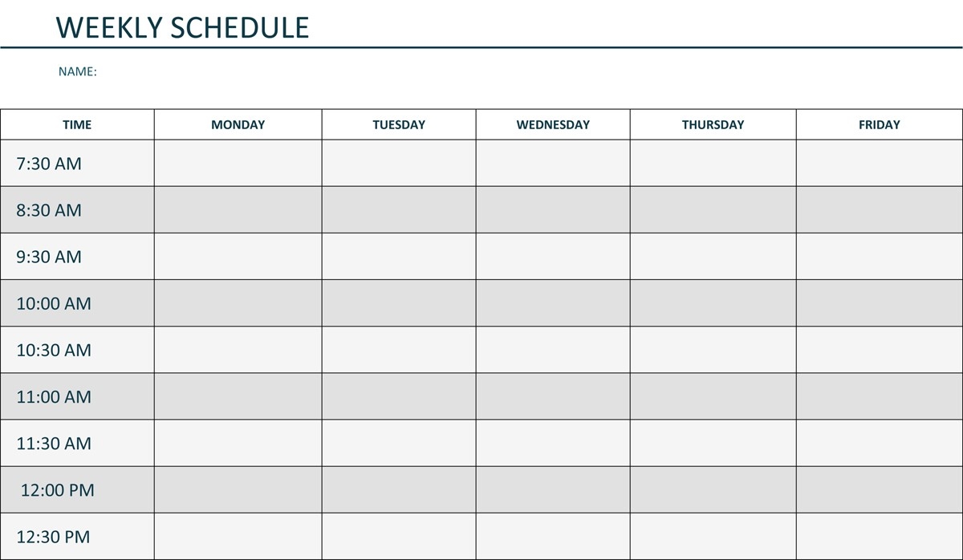
Task: Click the 10:30 AM time cell
Action: click(x=77, y=350)
